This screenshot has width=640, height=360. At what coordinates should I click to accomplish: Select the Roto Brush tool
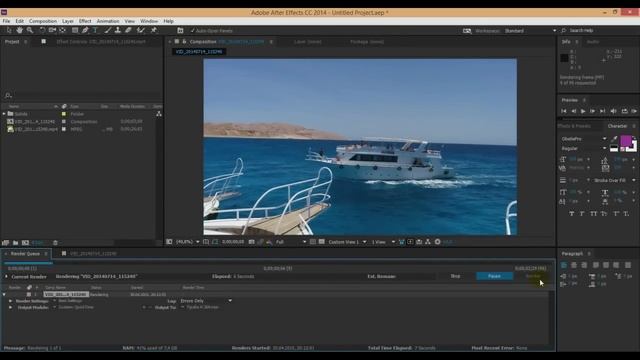[141, 30]
